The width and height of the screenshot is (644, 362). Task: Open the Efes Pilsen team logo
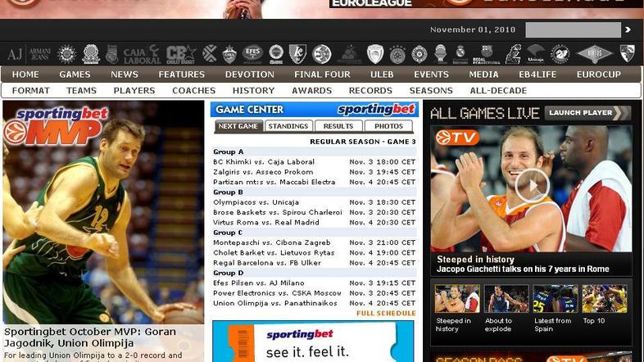tap(252, 53)
